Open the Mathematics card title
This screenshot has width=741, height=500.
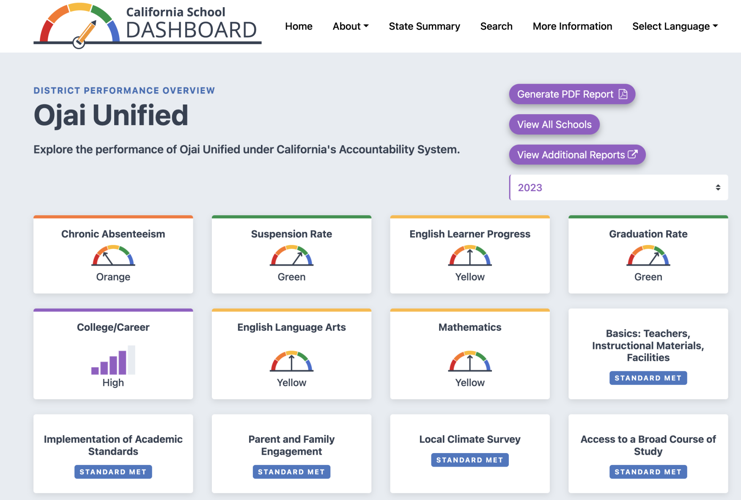[470, 327]
